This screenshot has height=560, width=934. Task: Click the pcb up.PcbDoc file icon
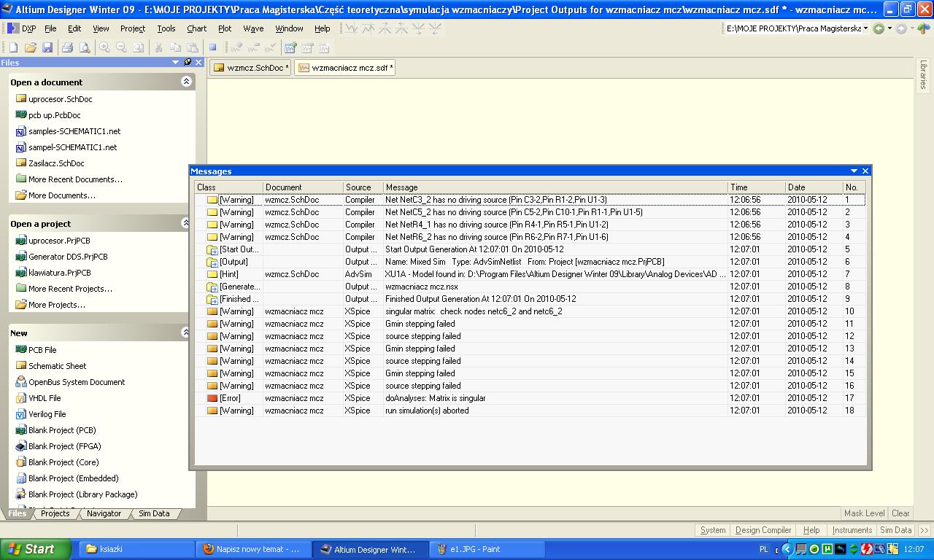pos(21,115)
